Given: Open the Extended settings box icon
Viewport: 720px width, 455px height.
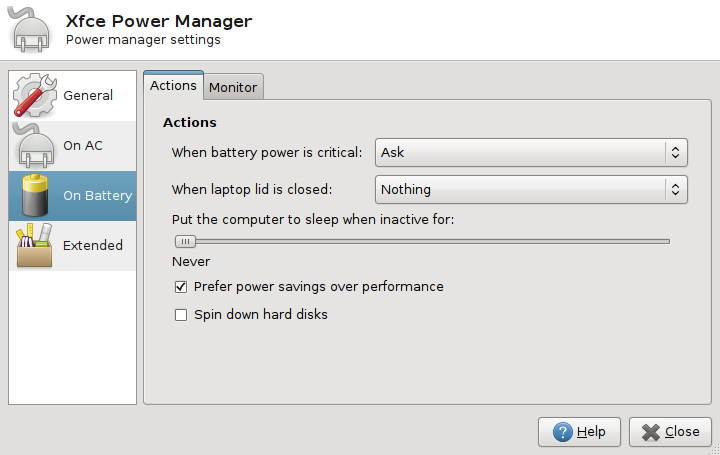Looking at the screenshot, I should coord(35,246).
